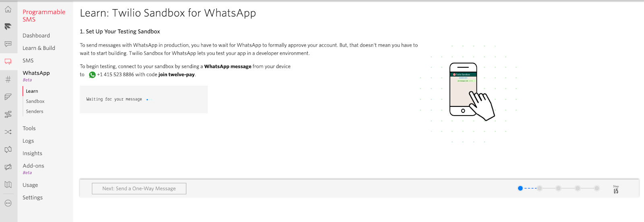Open the Senders submenu item
The width and height of the screenshot is (644, 222).
[x=35, y=111]
